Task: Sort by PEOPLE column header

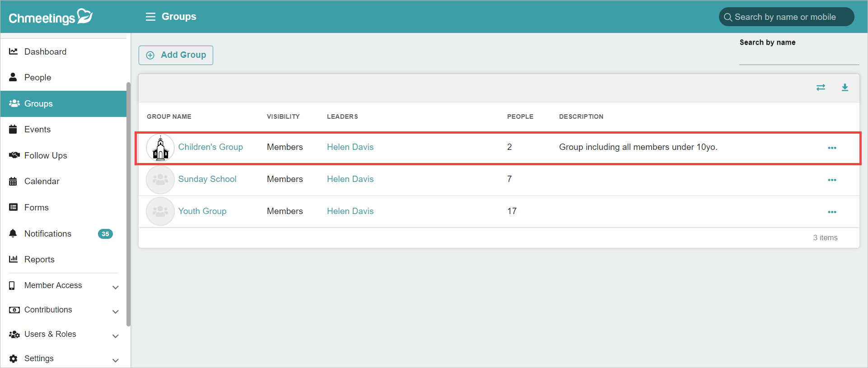Action: pos(520,116)
